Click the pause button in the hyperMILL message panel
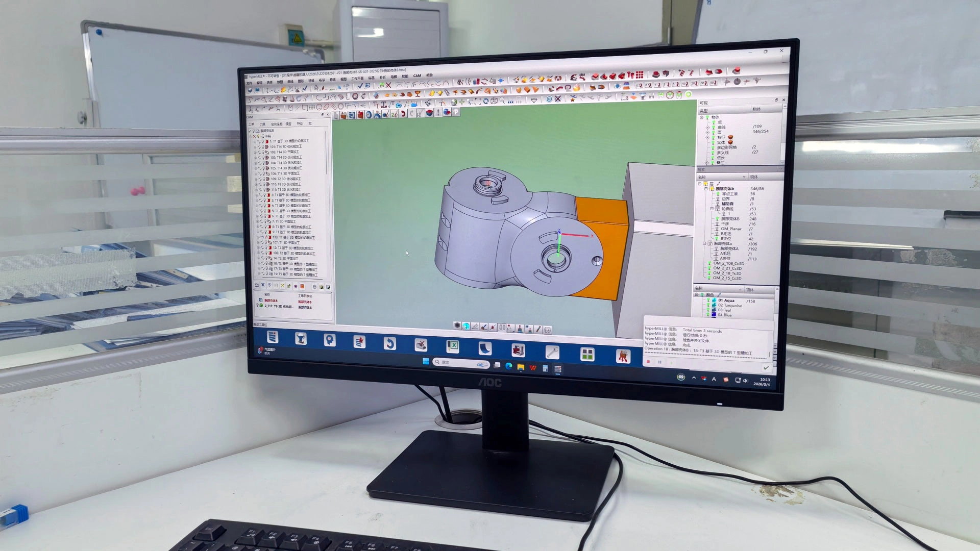 point(659,362)
